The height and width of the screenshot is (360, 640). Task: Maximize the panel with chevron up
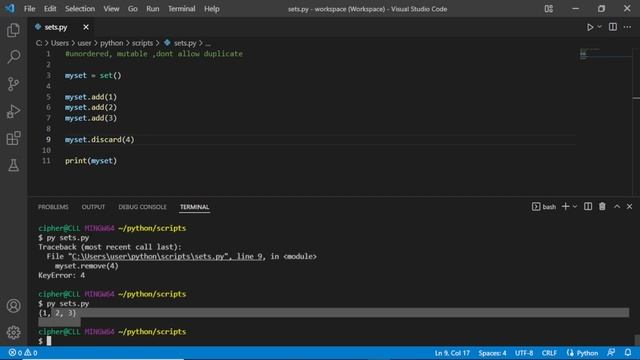click(617, 207)
